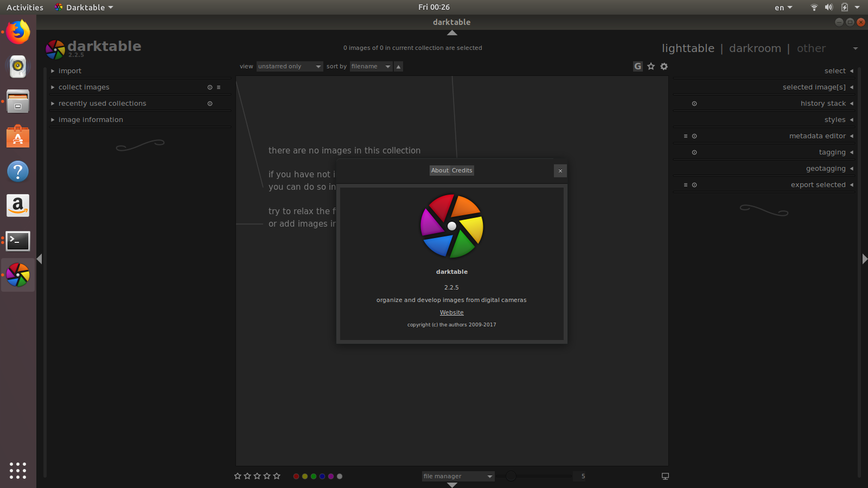
Task: Click reset icon for recently used collections
Action: coord(210,104)
